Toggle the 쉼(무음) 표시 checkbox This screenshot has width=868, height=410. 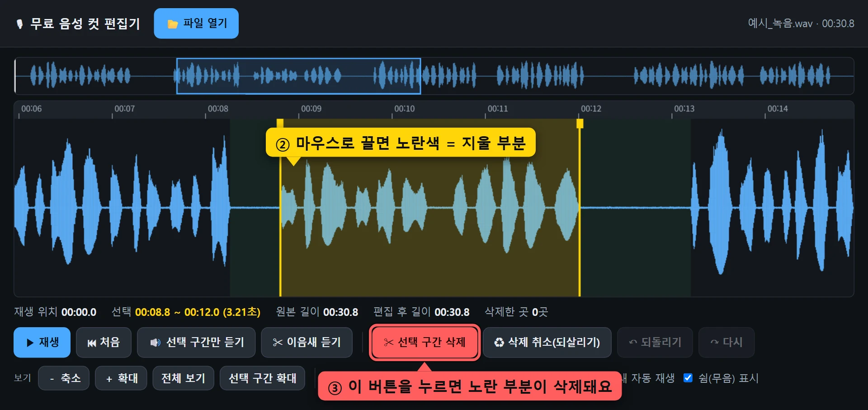(688, 378)
